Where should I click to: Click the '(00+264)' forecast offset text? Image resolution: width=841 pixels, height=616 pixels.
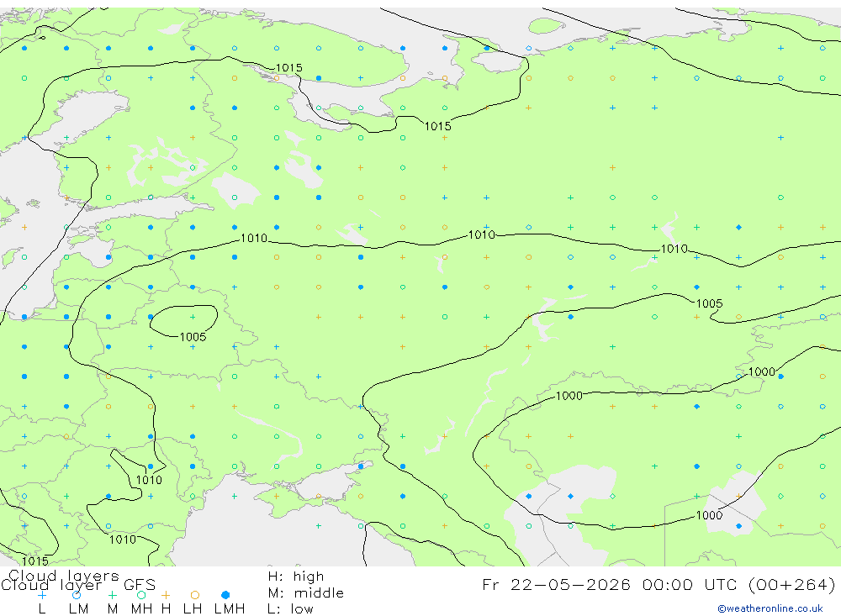tap(791, 584)
